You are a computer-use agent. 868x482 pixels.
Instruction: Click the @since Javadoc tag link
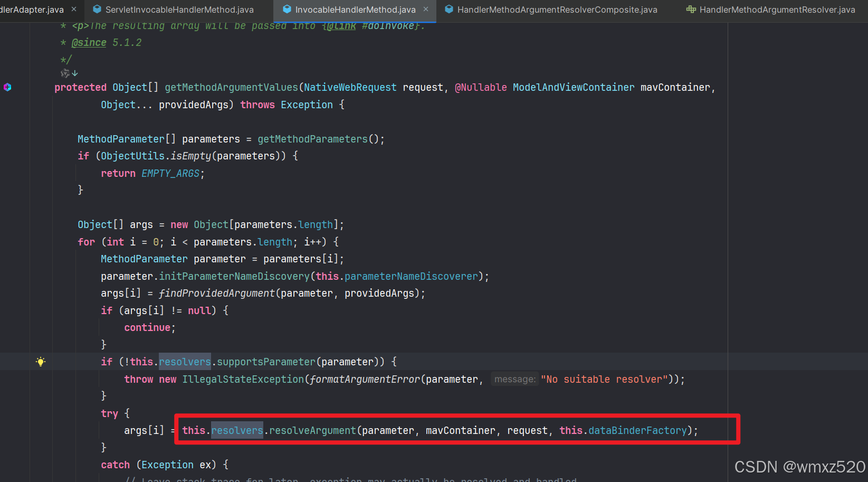[x=89, y=42]
